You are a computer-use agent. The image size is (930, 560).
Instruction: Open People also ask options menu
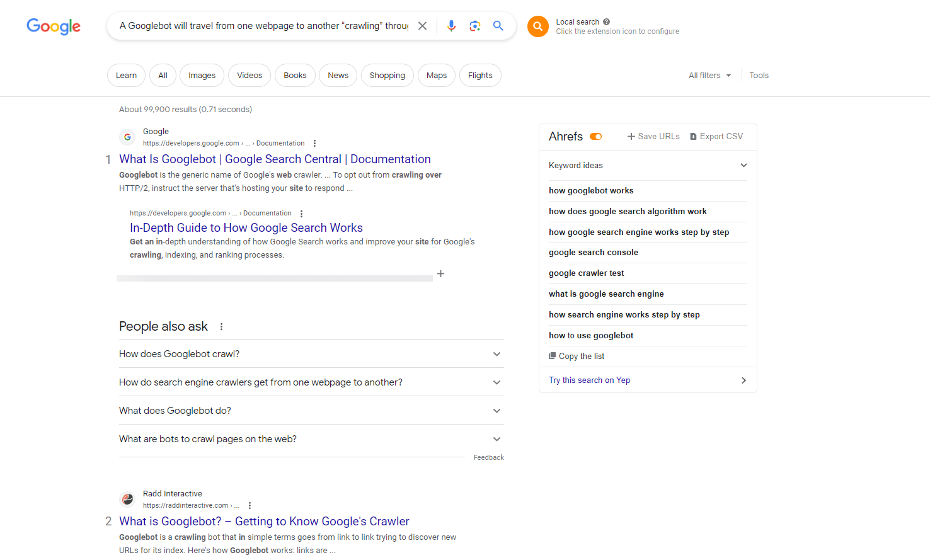(x=221, y=326)
